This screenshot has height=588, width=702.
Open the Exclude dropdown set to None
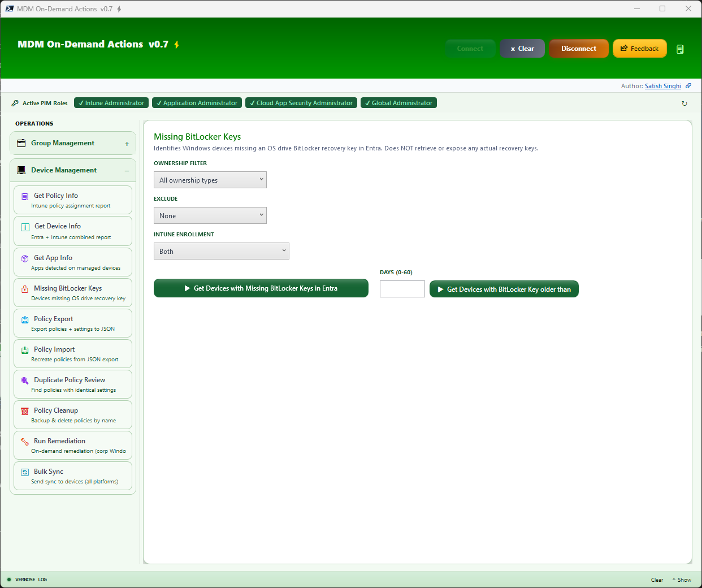210,215
